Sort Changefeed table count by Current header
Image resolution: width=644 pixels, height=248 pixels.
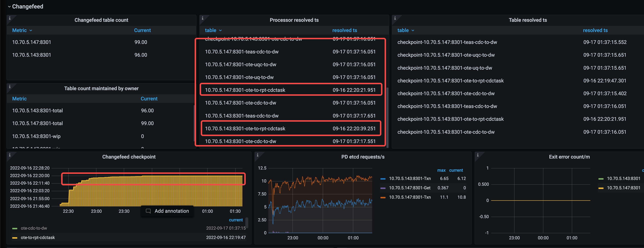click(x=142, y=30)
